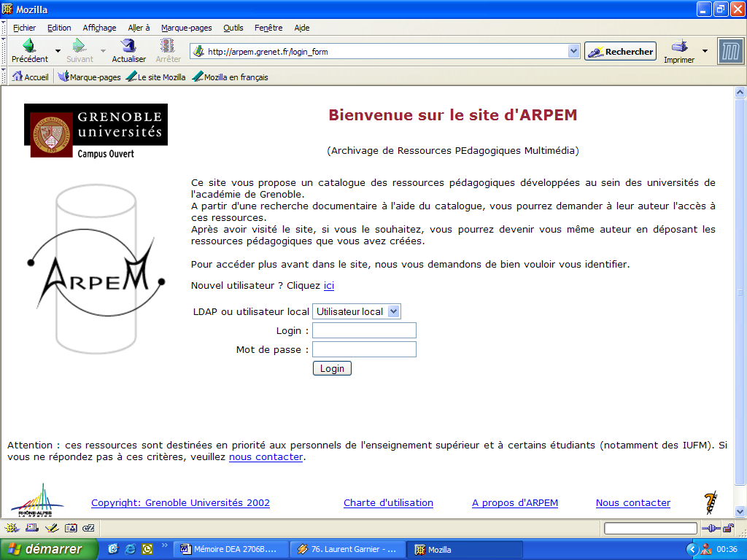Open Address Book from the status bar icons
The height and width of the screenshot is (560, 747).
(x=71, y=528)
